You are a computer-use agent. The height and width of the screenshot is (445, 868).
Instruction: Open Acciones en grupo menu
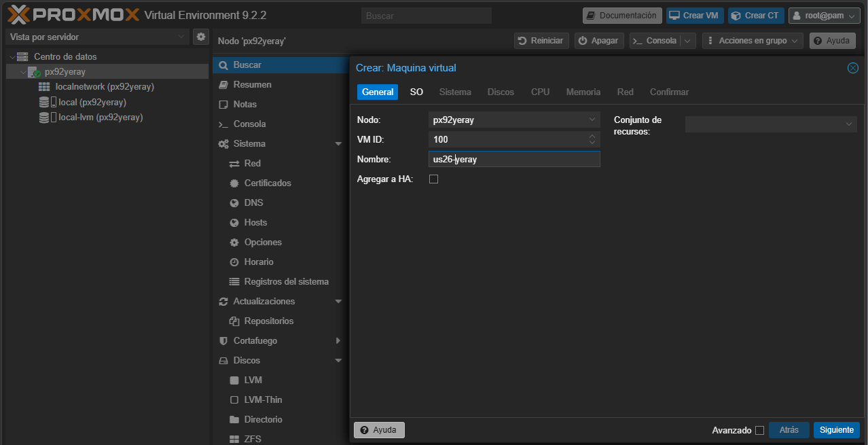[x=753, y=41]
